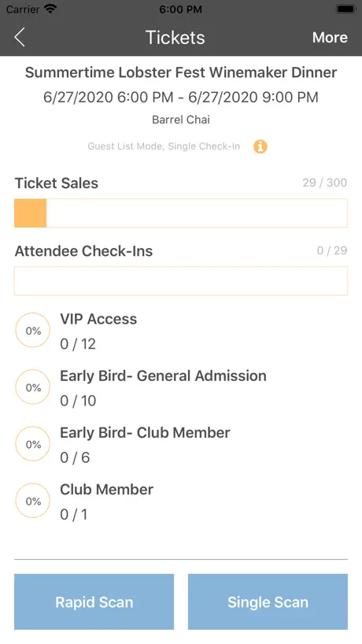Select the VIP Access ticket type
362x644 pixels.
point(181,331)
